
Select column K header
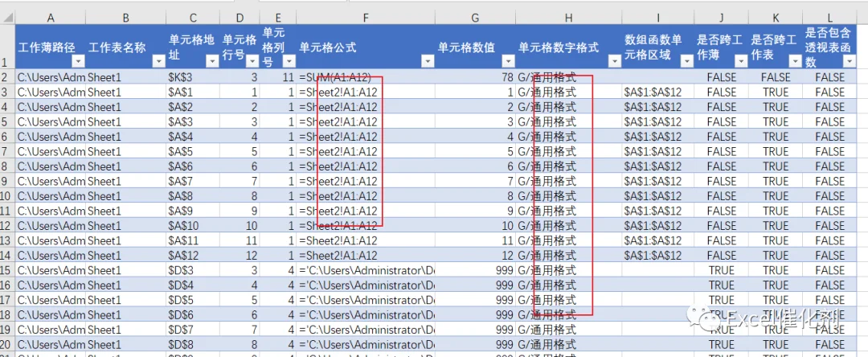pos(775,18)
